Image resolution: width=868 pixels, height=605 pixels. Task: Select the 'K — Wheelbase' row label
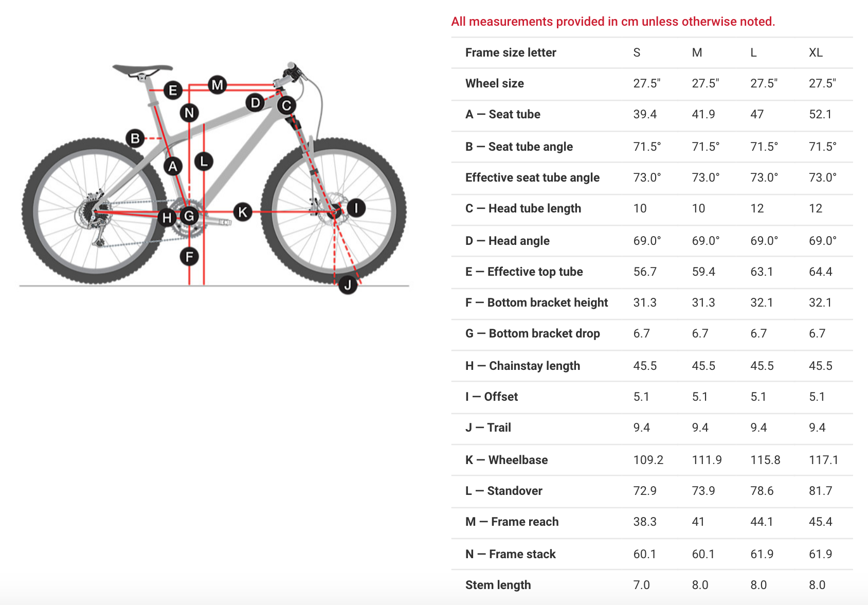click(x=507, y=460)
